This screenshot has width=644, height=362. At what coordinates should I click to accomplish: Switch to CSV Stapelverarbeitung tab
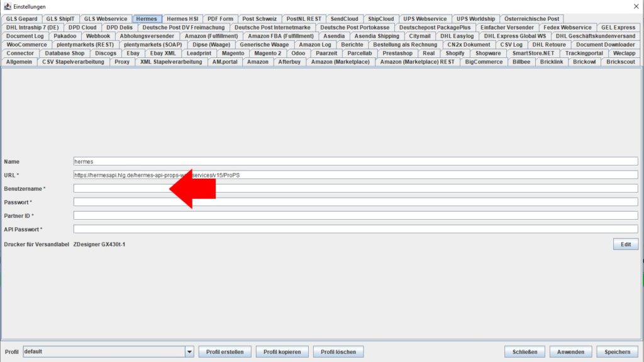tap(73, 62)
